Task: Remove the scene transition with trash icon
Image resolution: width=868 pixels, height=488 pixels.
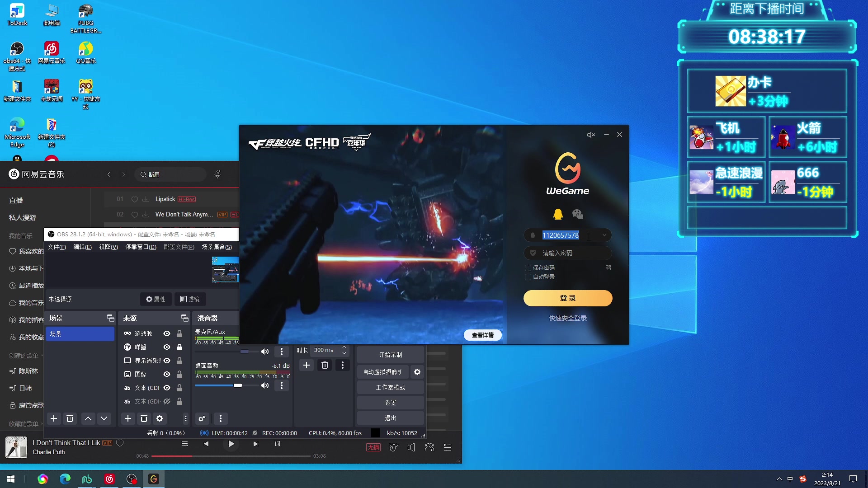Action: [325, 365]
